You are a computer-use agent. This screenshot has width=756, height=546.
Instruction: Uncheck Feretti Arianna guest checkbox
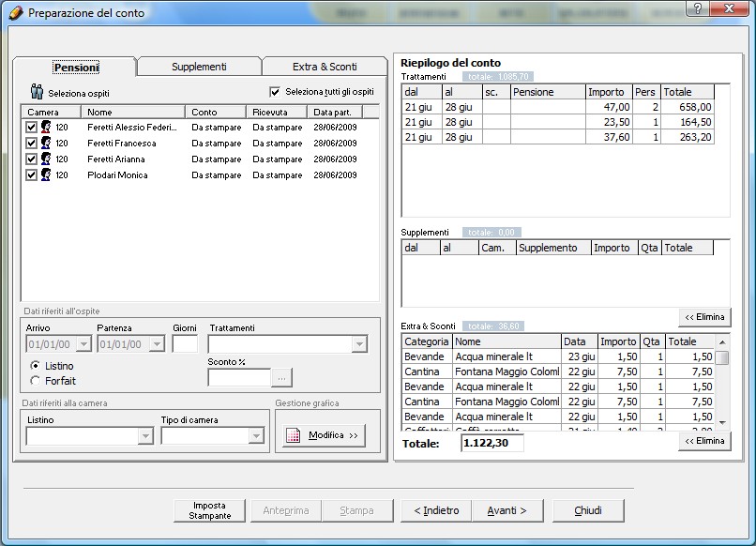(31, 159)
